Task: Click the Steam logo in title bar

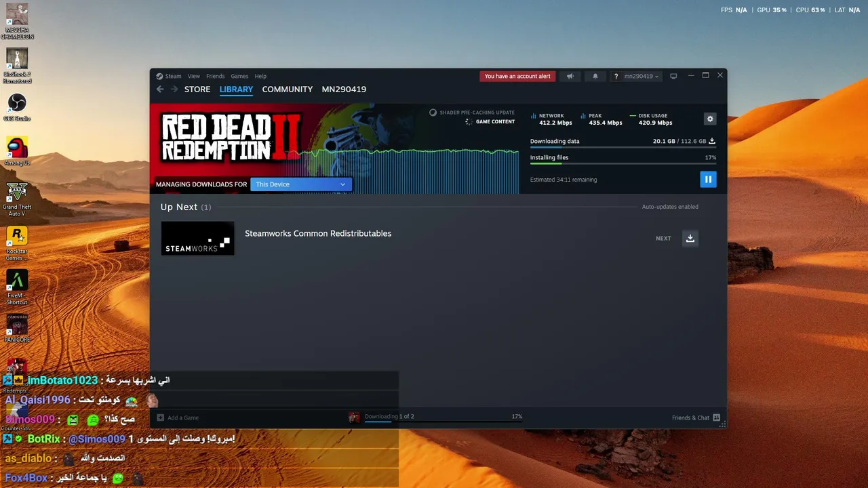Action: tap(159, 76)
